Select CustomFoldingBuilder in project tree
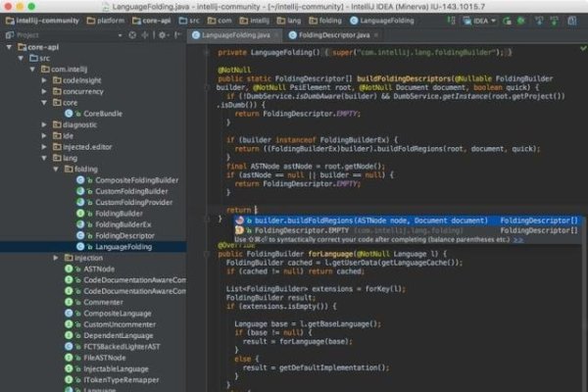 131,191
